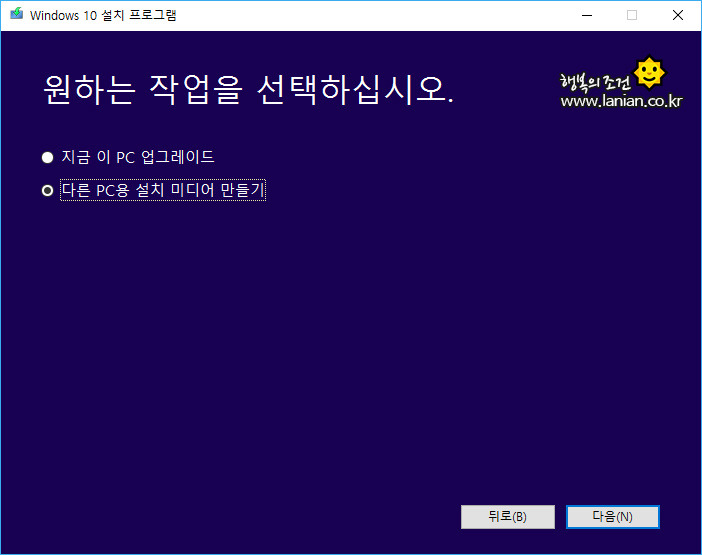Screen dimensions: 702x555
Task: Select the '다른 PC용 설치 미디어 만들기' radio button
Action: point(47,191)
